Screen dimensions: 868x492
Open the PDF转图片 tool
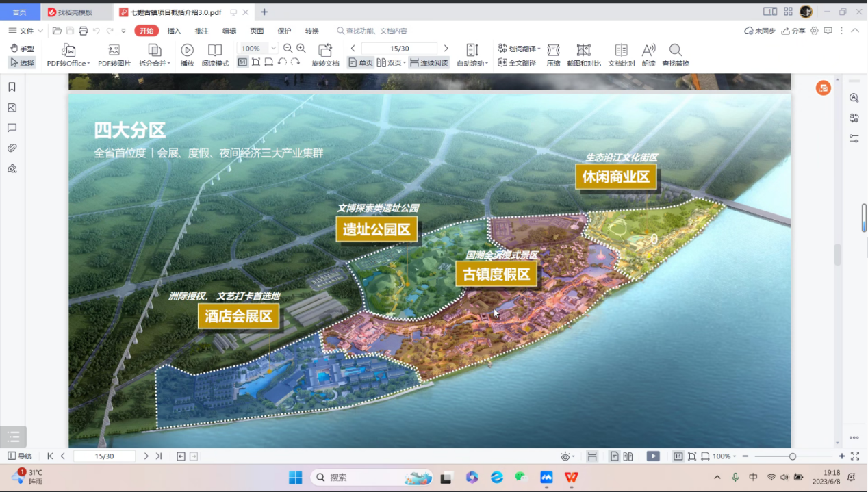click(114, 51)
